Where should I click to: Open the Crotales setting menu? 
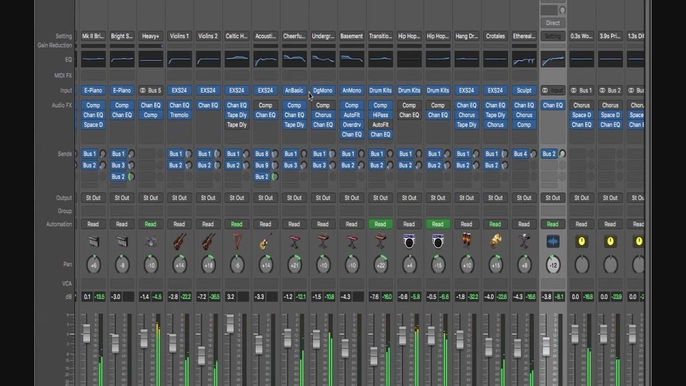point(495,36)
